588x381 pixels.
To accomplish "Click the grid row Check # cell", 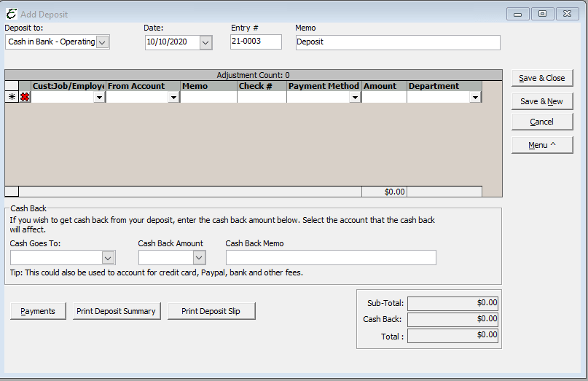I will [262, 98].
